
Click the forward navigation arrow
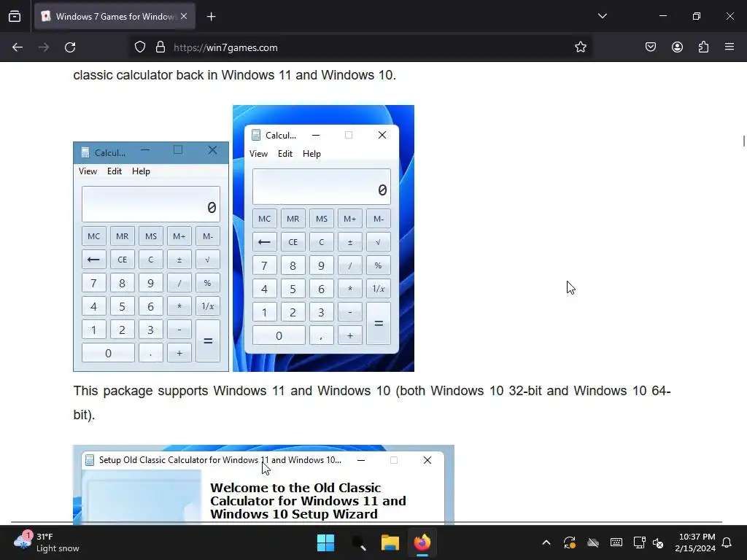pyautogui.click(x=44, y=47)
